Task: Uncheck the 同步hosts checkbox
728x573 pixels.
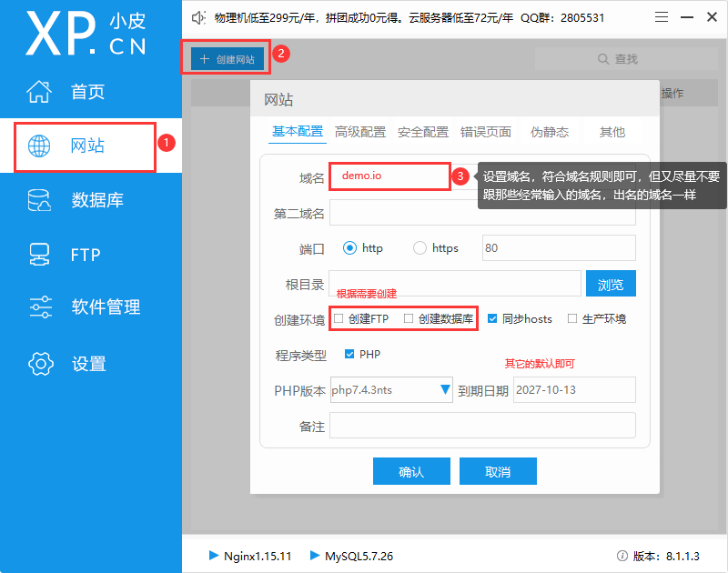Action: point(492,319)
